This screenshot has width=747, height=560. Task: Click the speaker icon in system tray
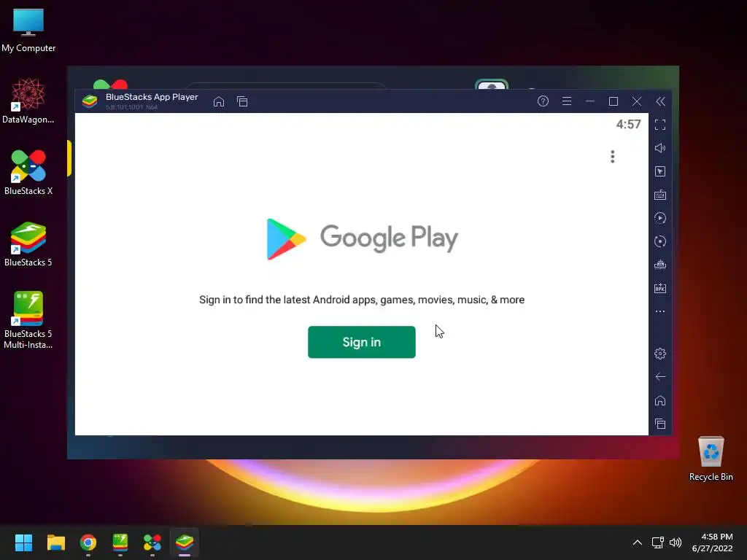click(676, 542)
